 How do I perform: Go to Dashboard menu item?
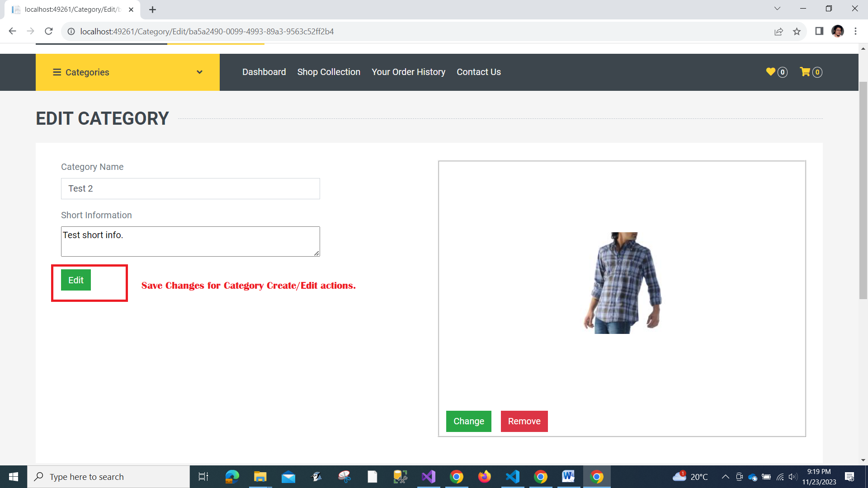pos(264,72)
